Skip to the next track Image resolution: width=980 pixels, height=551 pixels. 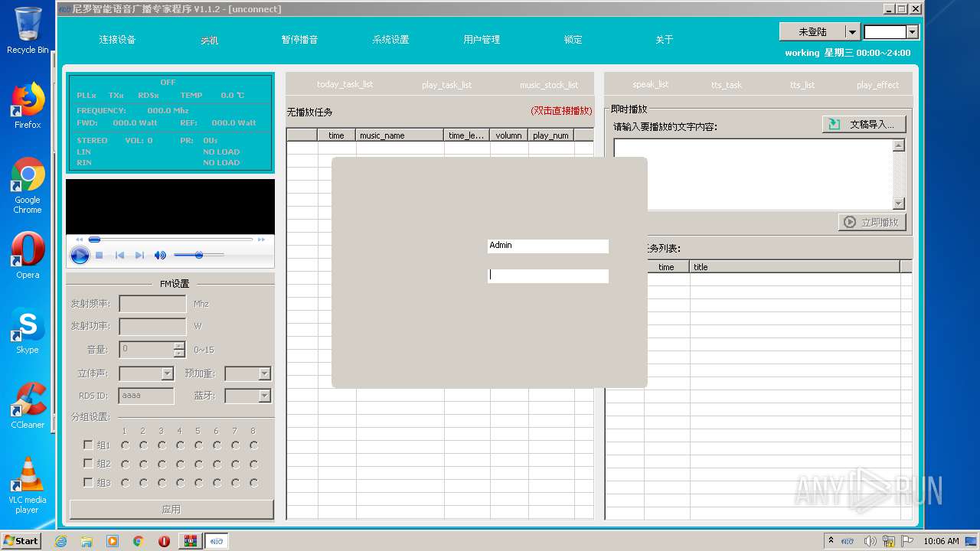[x=139, y=256]
